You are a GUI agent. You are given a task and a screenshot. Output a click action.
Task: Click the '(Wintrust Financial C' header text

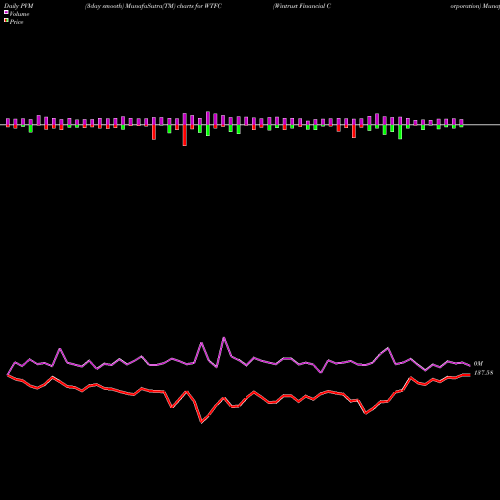[302, 6]
